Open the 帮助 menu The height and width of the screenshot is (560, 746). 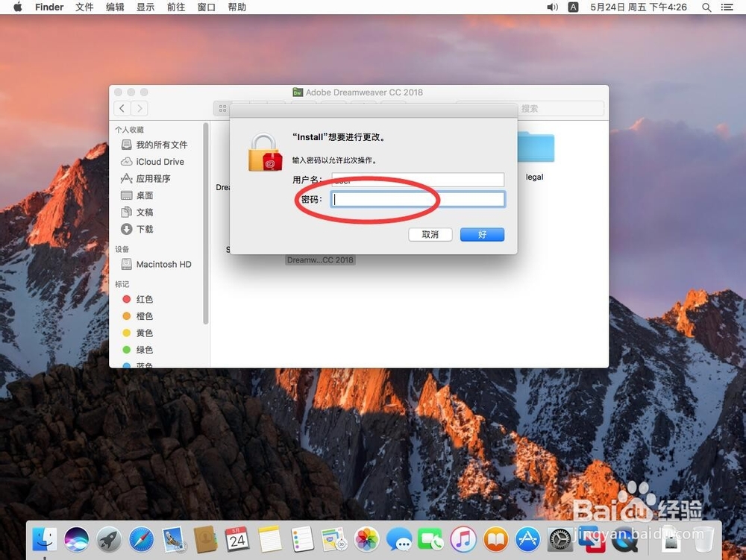point(236,7)
